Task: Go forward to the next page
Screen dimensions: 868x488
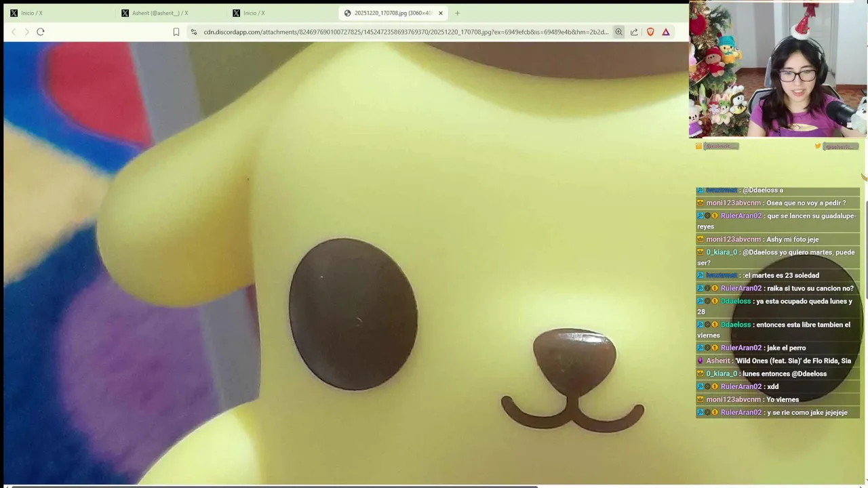Action: [x=26, y=32]
